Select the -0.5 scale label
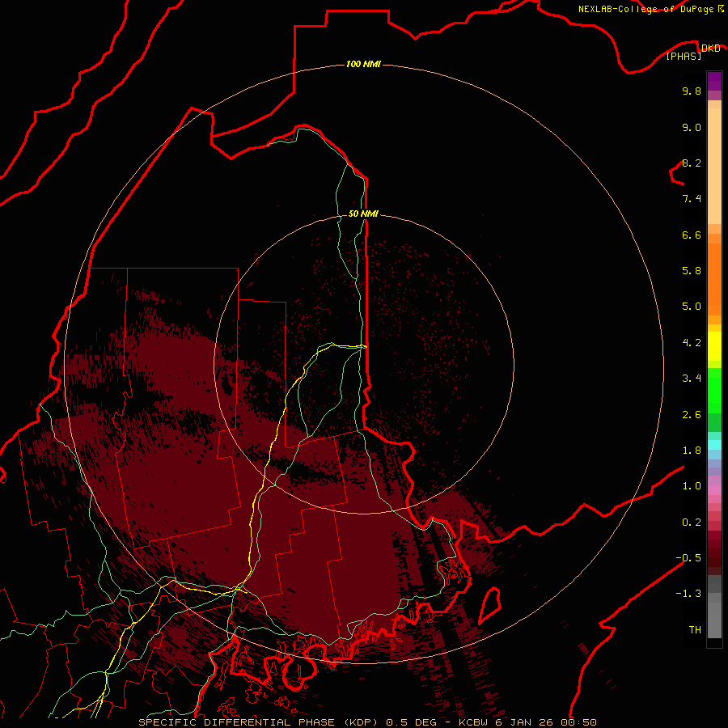The image size is (728, 728). (688, 558)
